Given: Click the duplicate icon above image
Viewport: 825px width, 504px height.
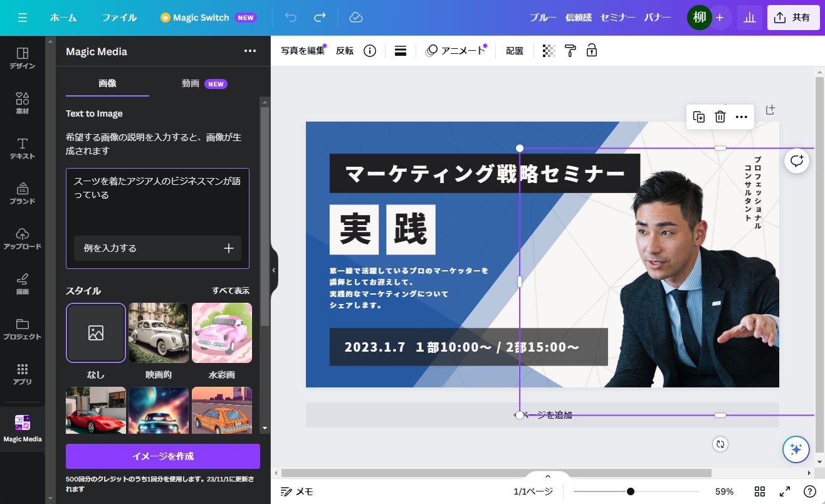Looking at the screenshot, I should [x=698, y=117].
